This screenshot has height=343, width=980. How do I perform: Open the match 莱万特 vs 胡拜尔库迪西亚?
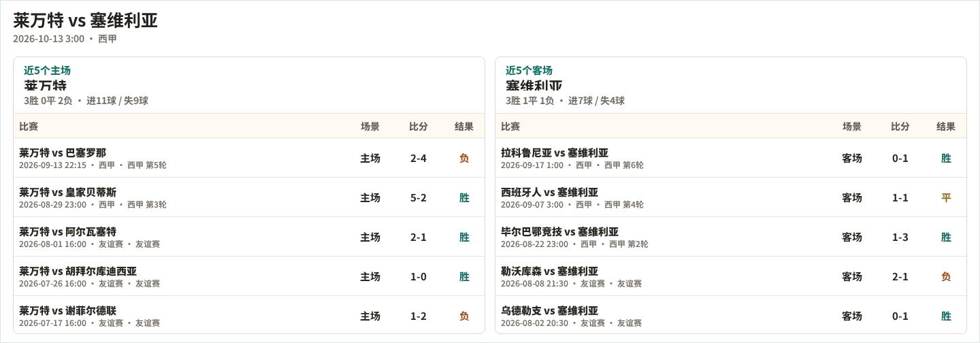click(78, 271)
